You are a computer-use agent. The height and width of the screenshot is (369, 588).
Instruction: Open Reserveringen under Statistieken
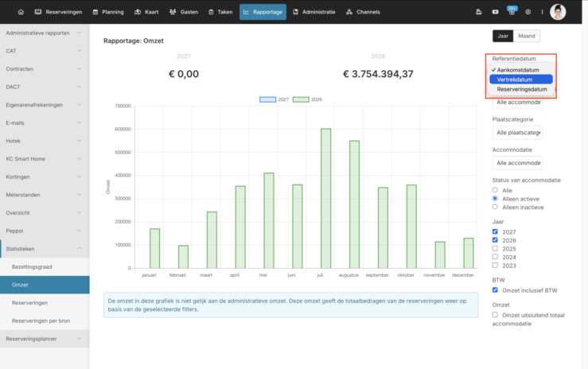coord(45,303)
